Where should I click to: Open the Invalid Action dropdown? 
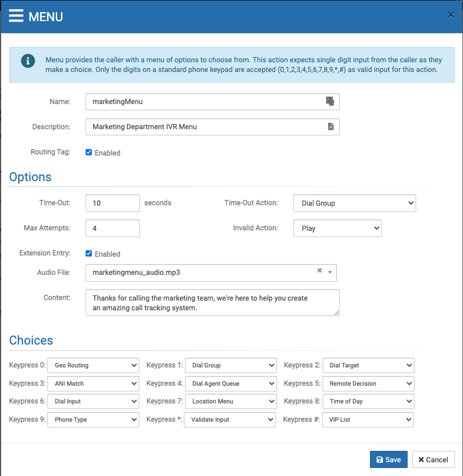coord(337,228)
